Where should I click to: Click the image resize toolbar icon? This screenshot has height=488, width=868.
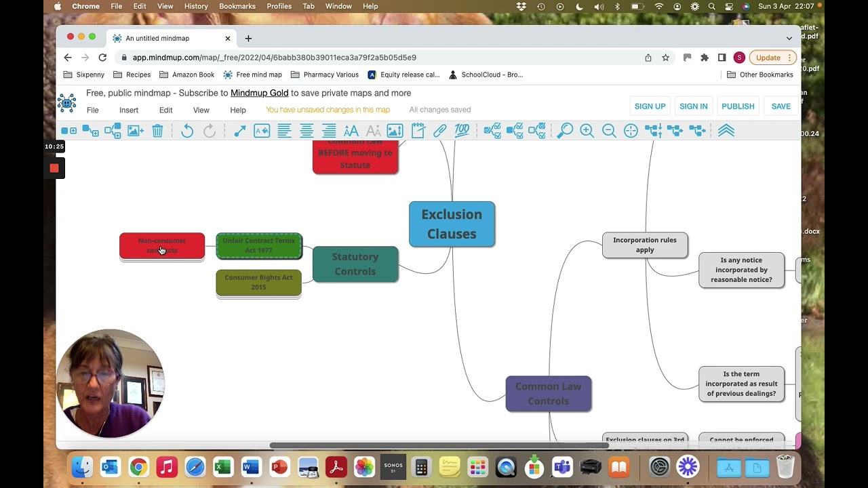point(395,131)
